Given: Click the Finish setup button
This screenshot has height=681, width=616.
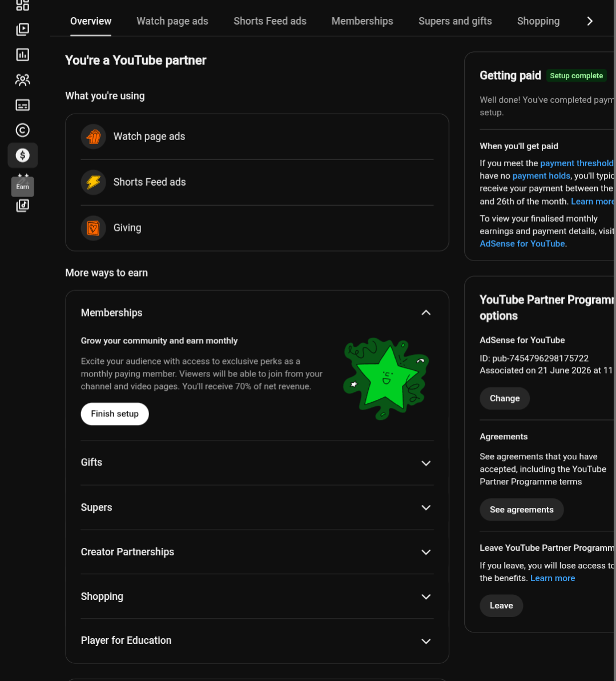Looking at the screenshot, I should (115, 414).
